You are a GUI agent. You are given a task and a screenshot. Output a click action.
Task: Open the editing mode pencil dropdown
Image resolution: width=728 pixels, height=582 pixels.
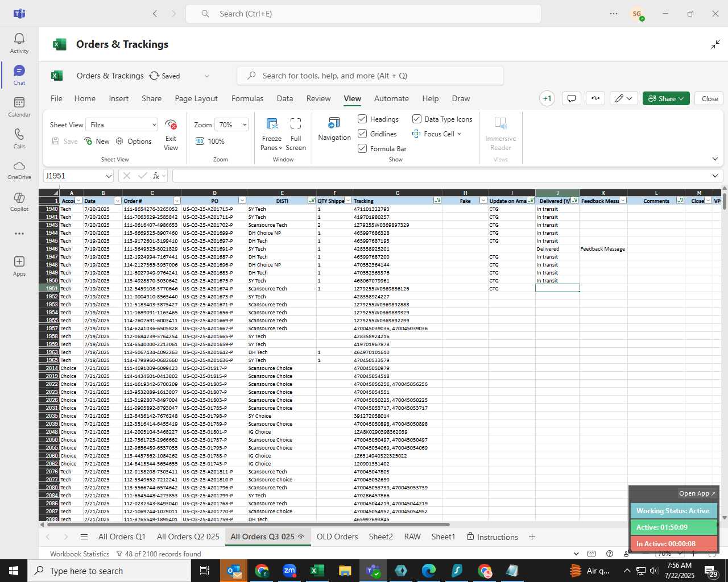(x=624, y=98)
